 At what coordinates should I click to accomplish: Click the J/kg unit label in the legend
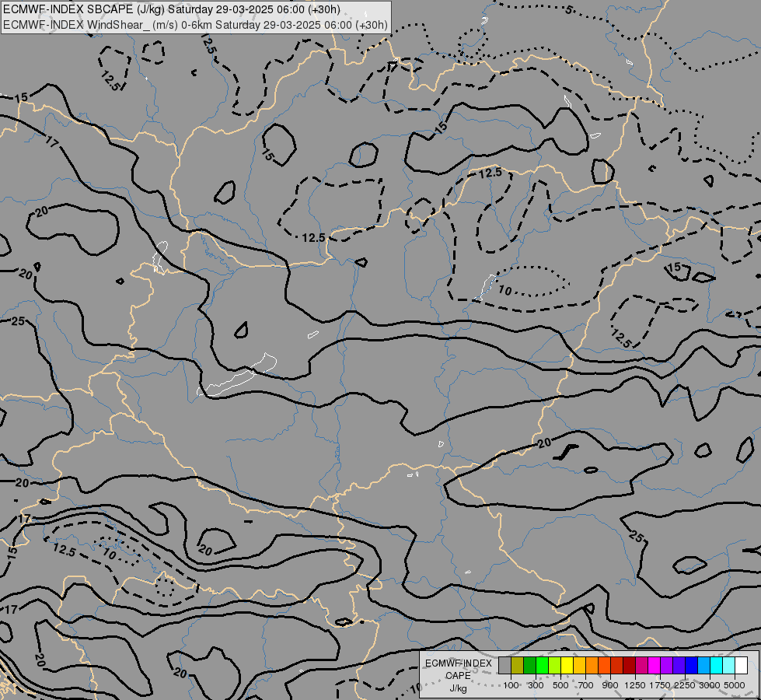point(458,688)
